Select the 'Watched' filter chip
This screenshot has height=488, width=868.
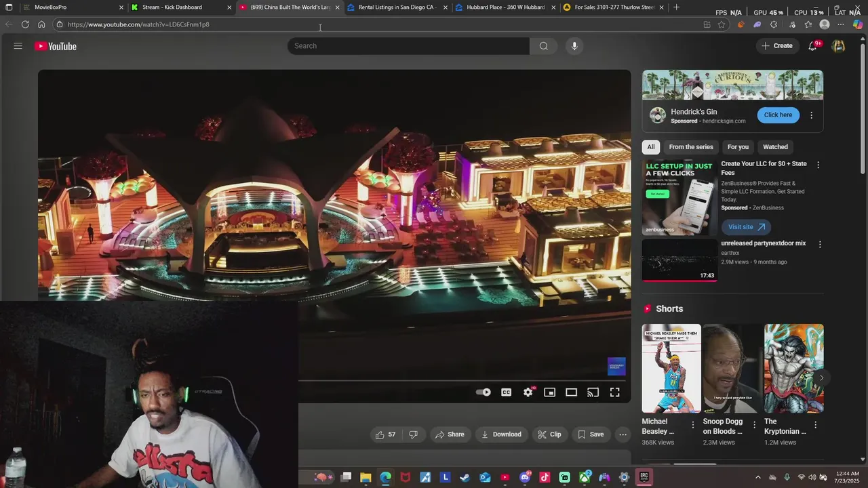[775, 147]
